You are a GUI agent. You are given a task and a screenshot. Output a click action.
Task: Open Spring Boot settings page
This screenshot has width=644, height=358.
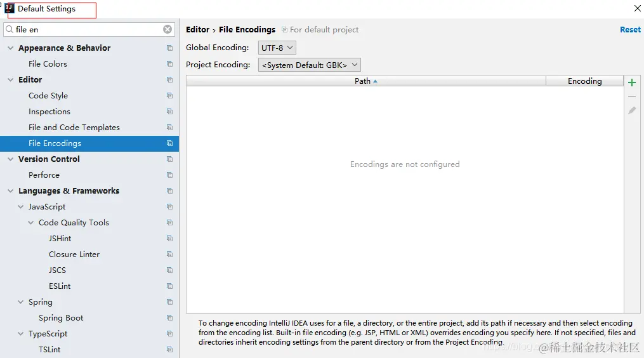pyautogui.click(x=61, y=318)
